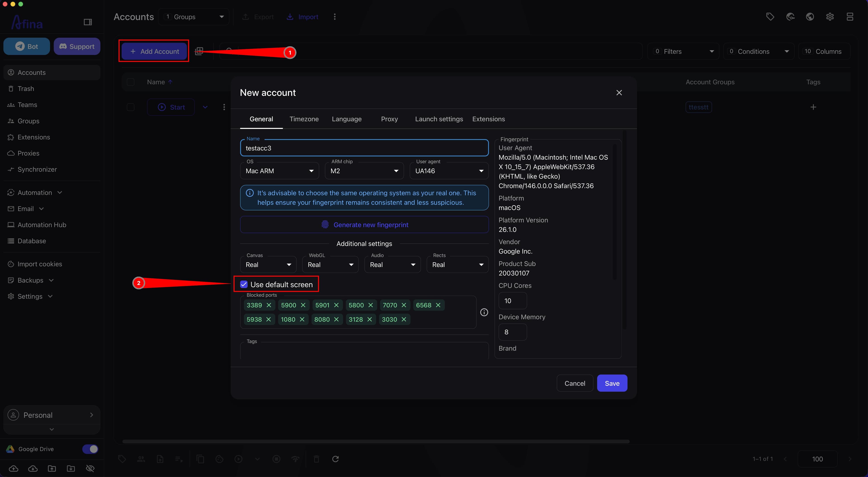This screenshot has width=868, height=477.
Task: Open the globe-with-key proxy icon in the header
Action: click(x=790, y=17)
